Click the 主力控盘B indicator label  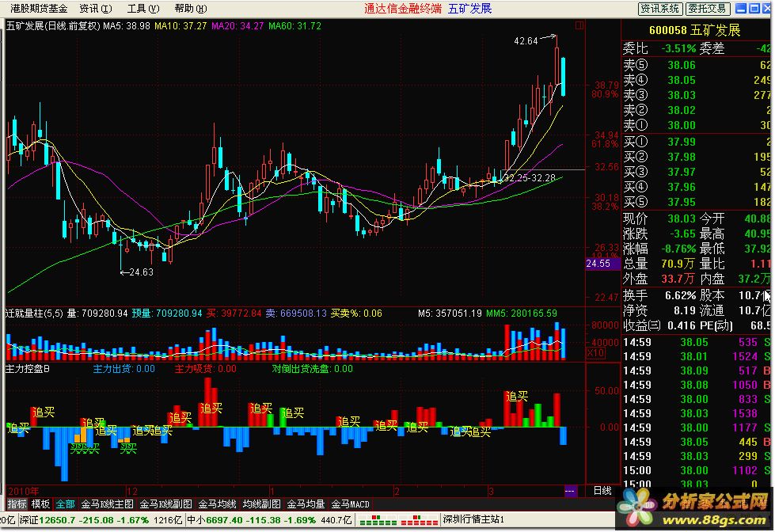(x=28, y=369)
